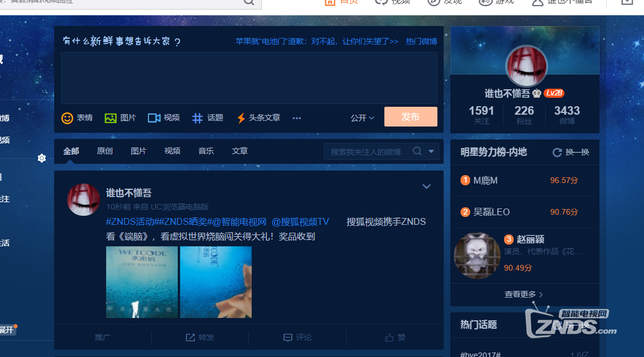Open the 公开 visibility dropdown
This screenshot has width=644, height=357.
coord(362,118)
